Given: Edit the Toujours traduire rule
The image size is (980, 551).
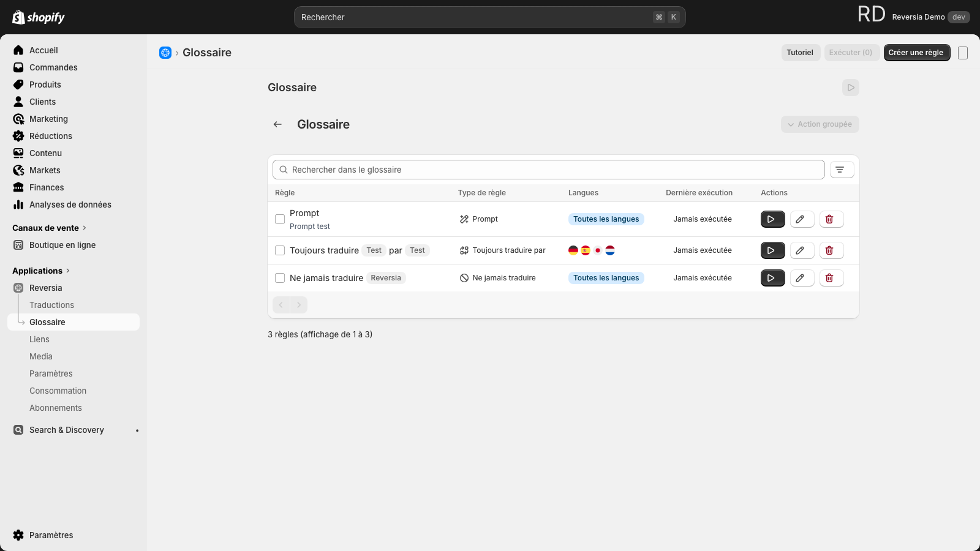Looking at the screenshot, I should [802, 250].
